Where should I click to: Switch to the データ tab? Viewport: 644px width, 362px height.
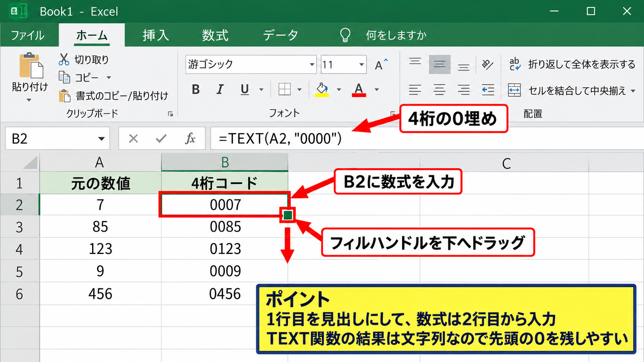(280, 35)
